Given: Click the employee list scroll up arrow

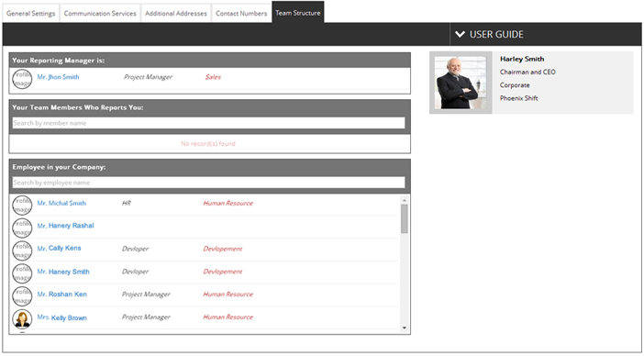Looking at the screenshot, I should pyautogui.click(x=405, y=200).
